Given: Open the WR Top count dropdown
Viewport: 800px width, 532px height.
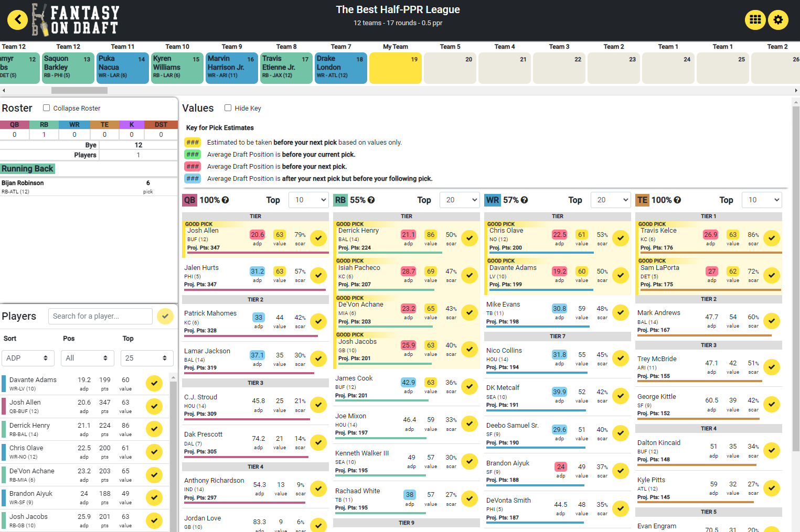Looking at the screenshot, I should click(x=611, y=200).
